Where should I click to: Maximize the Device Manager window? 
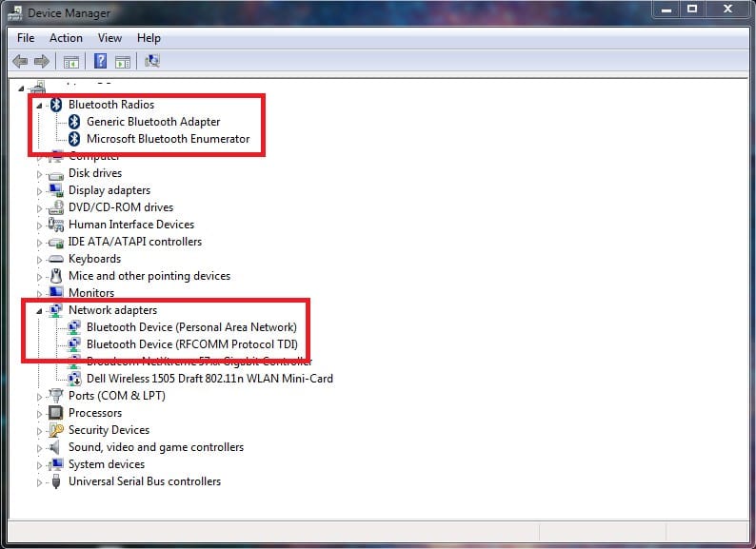pyautogui.click(x=692, y=10)
